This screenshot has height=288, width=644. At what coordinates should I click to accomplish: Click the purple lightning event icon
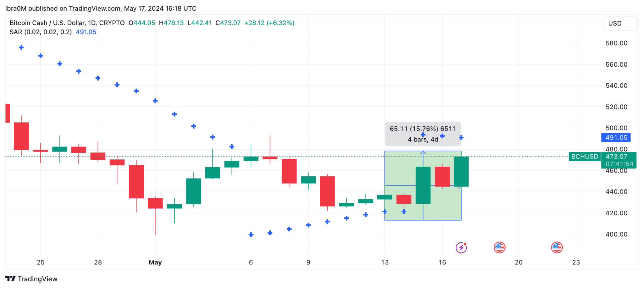tap(461, 247)
